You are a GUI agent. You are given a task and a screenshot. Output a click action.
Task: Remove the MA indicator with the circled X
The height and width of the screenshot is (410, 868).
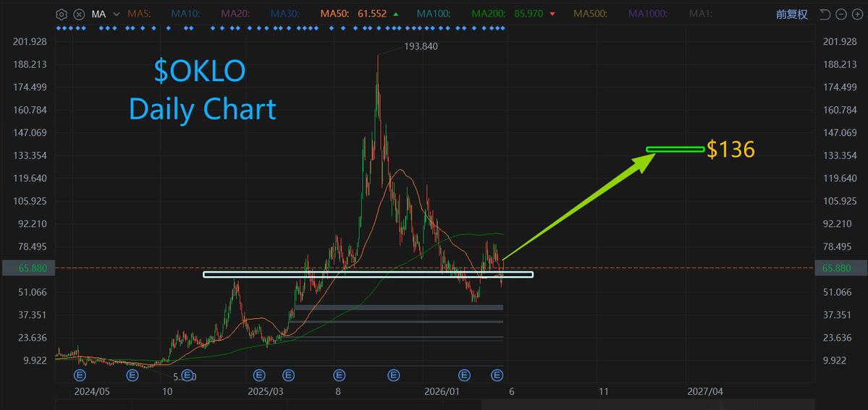point(79,14)
